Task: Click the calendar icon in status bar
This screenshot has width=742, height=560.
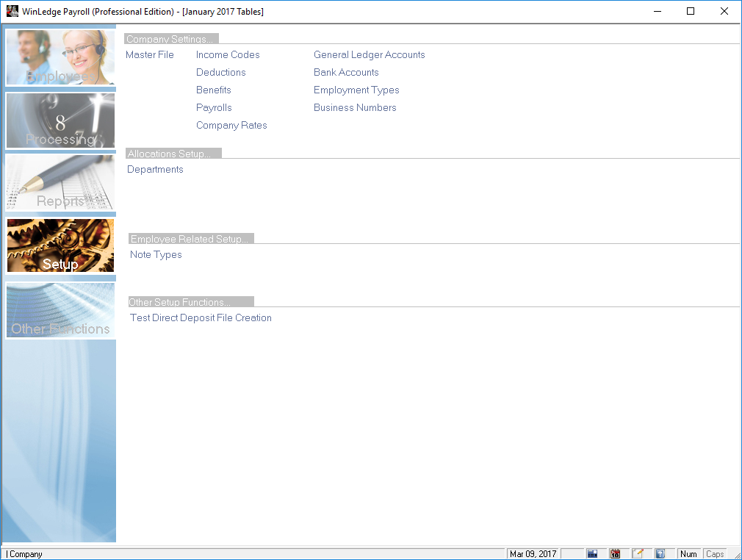Action: pos(615,554)
